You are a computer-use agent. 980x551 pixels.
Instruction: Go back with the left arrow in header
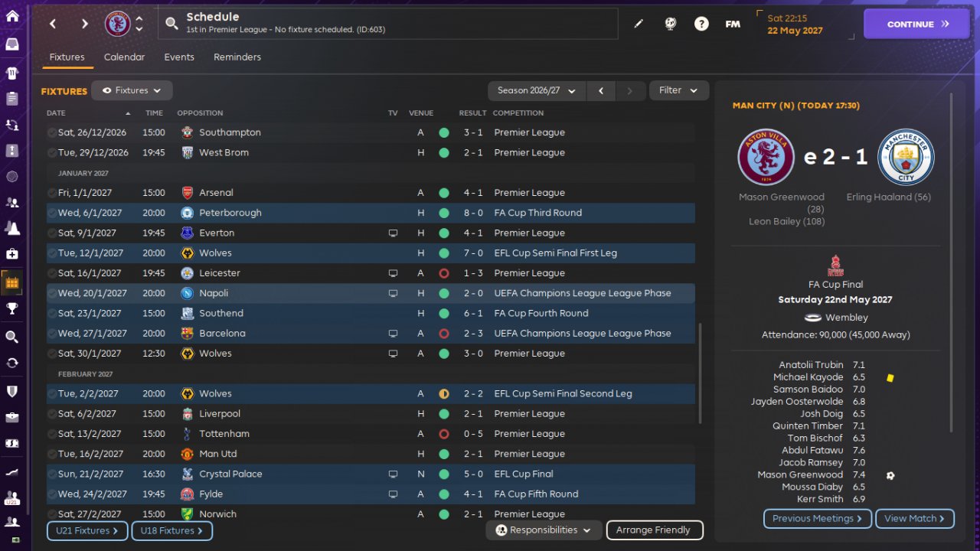(x=53, y=24)
